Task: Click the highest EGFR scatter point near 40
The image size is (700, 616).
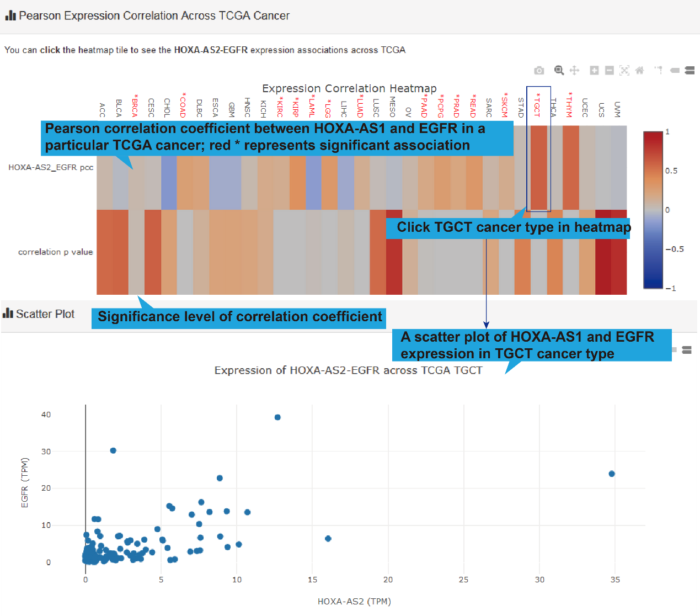Action: pyautogui.click(x=277, y=417)
